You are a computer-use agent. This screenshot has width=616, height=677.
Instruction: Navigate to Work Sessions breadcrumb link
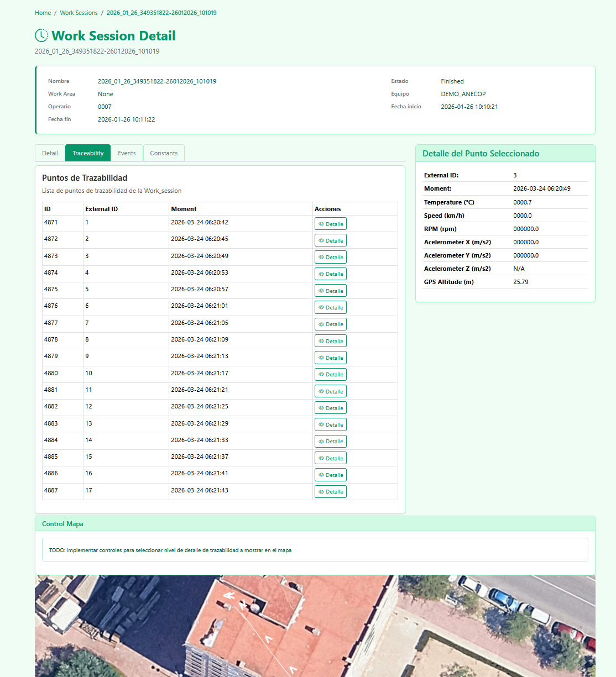coord(79,13)
